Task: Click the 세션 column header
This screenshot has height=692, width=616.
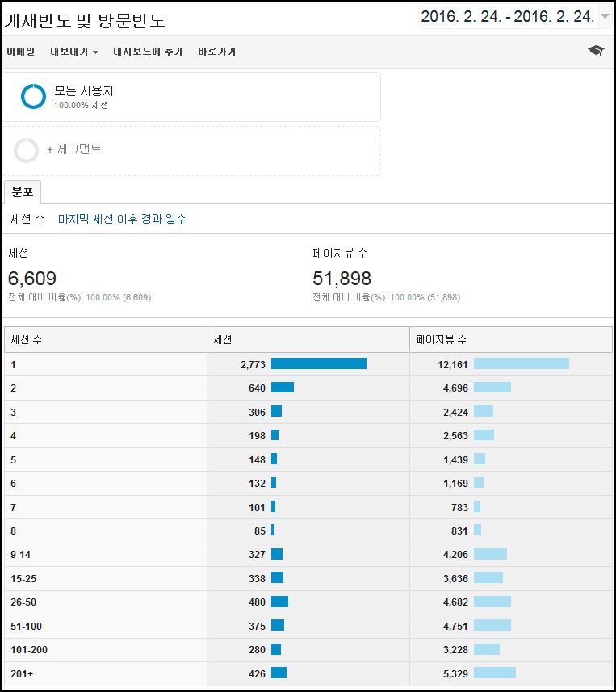Action: [223, 340]
